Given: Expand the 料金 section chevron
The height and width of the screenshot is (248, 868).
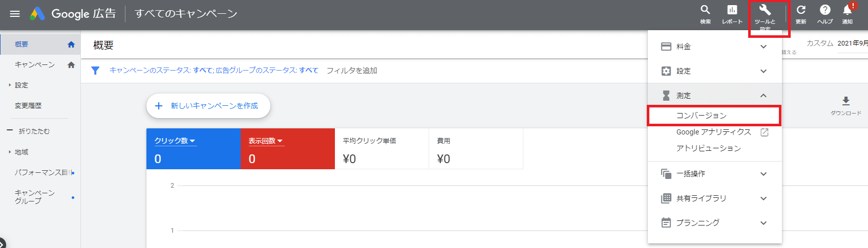Looking at the screenshot, I should click(x=764, y=47).
